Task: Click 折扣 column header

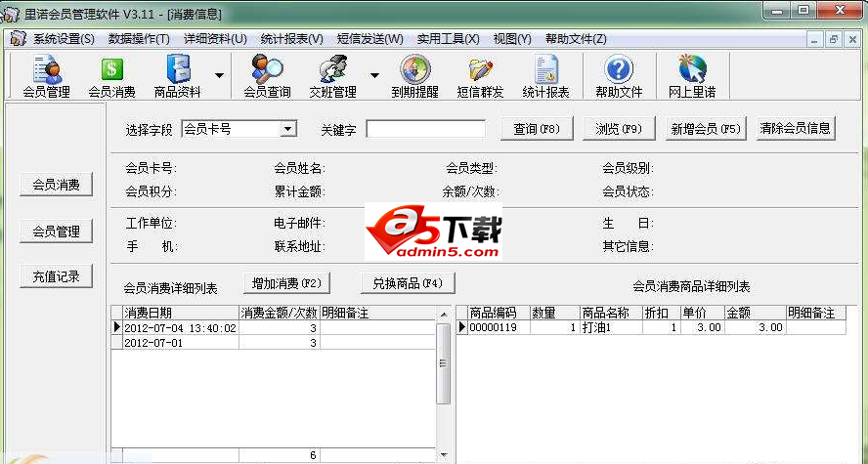Action: click(x=662, y=313)
